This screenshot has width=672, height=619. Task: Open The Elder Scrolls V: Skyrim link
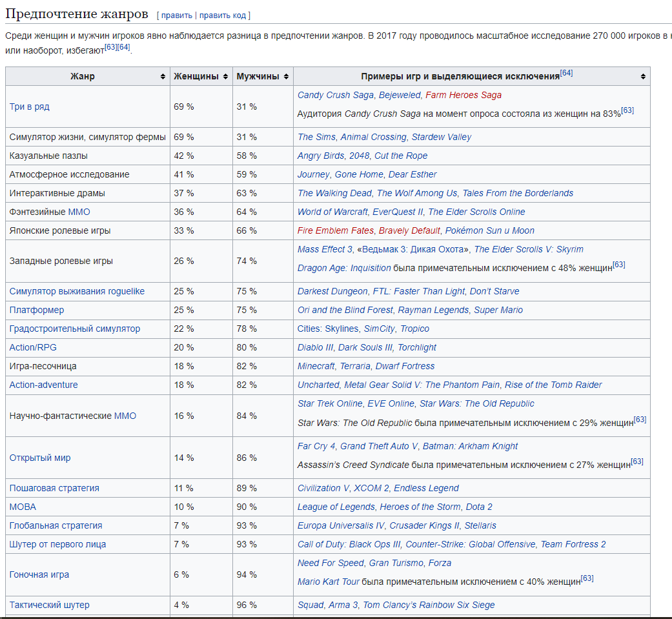click(529, 250)
